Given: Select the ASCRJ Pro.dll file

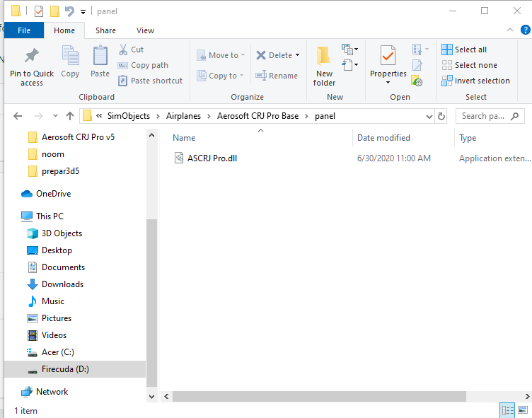Looking at the screenshot, I should point(212,158).
